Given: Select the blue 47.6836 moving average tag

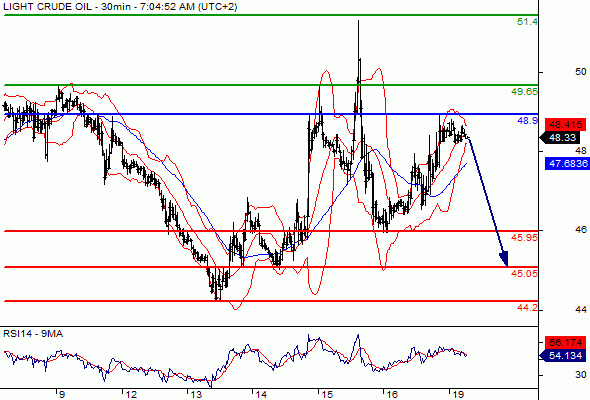Looking at the screenshot, I should (567, 164).
